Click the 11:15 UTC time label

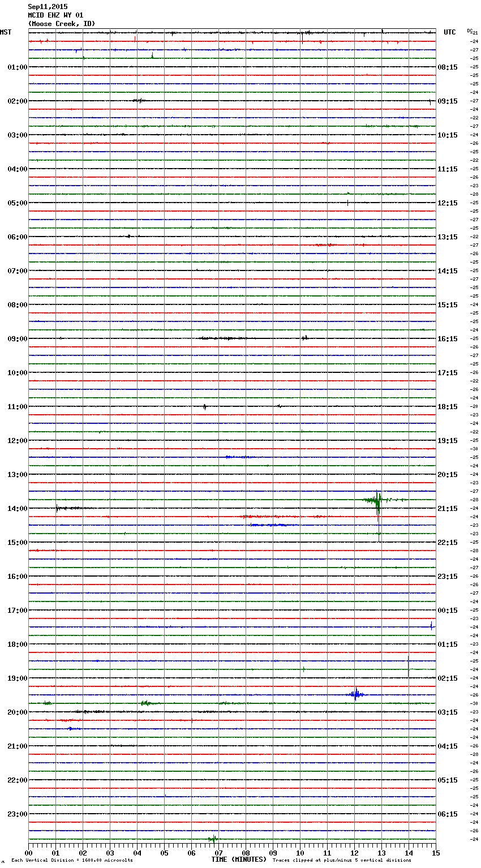point(448,169)
